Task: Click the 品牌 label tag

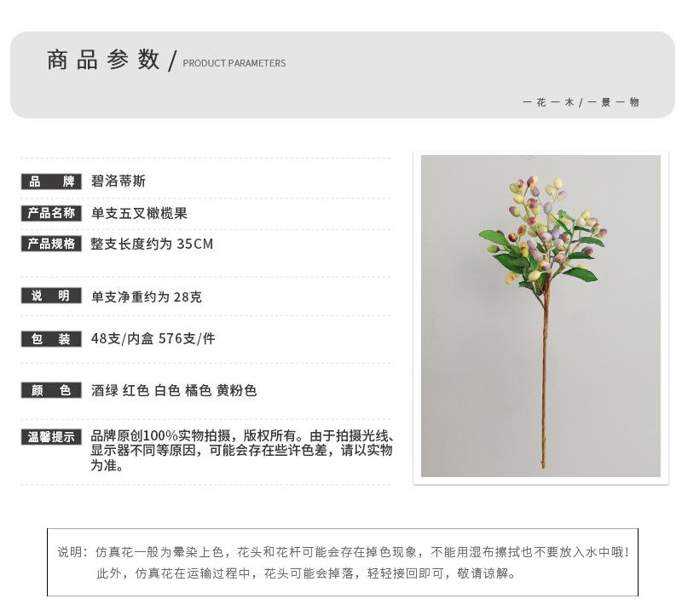Action: 51,181
